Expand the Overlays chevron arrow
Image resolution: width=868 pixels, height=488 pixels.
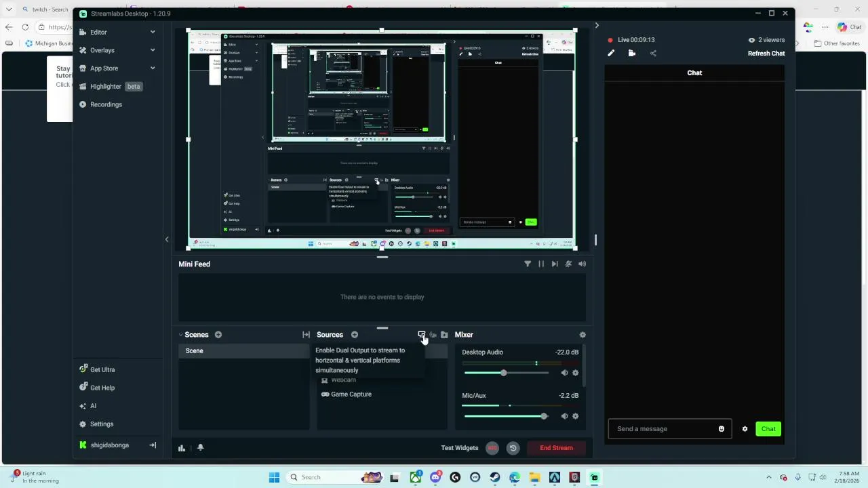pyautogui.click(x=153, y=50)
